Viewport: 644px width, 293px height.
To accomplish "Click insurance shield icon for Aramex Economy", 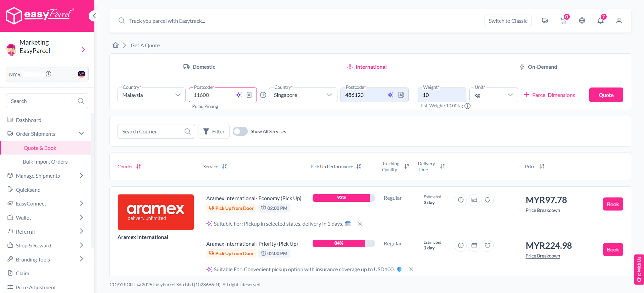I will coord(488,200).
